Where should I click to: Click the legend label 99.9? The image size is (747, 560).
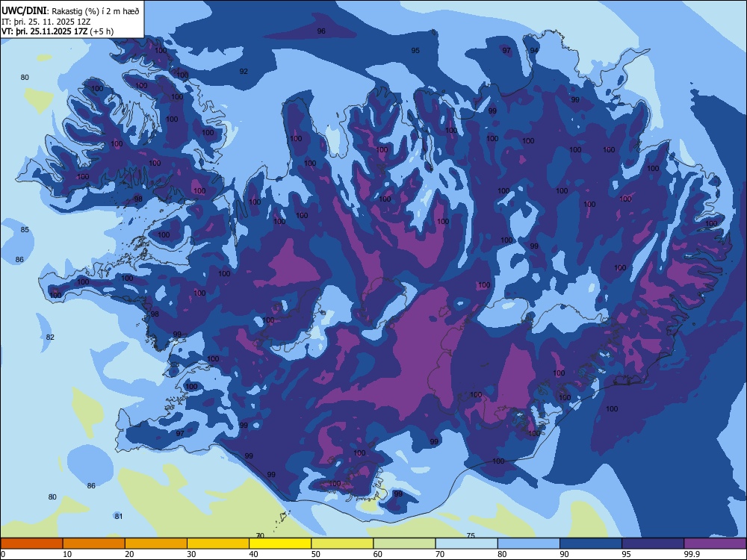click(x=691, y=554)
